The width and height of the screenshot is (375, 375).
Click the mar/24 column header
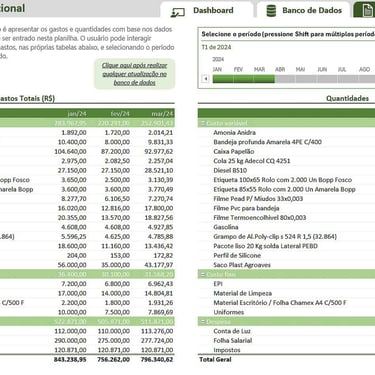pyautogui.click(x=162, y=114)
